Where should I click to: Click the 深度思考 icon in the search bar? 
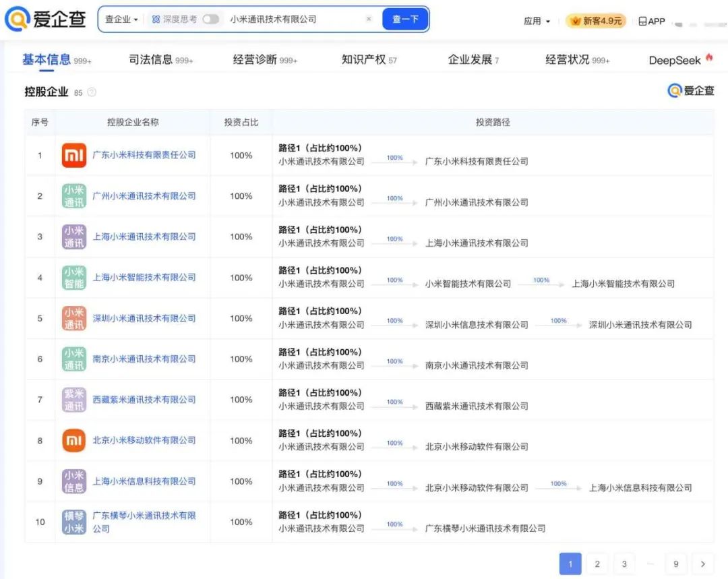click(x=156, y=19)
